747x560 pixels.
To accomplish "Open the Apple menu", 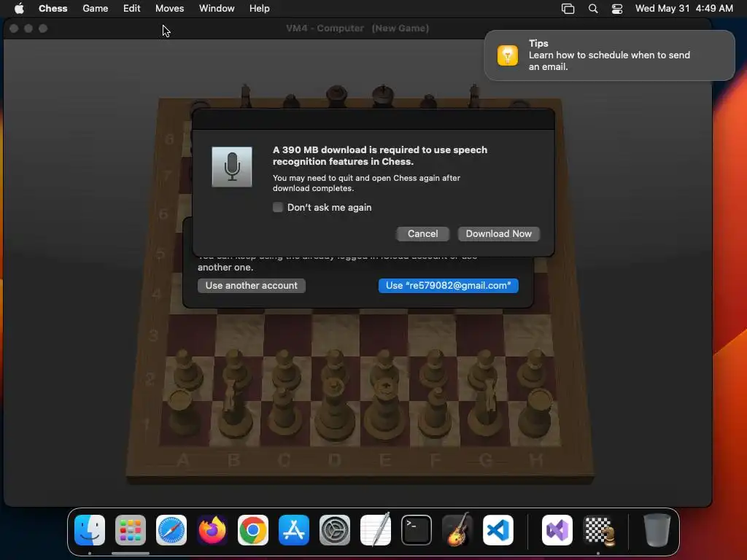I will (x=19, y=9).
